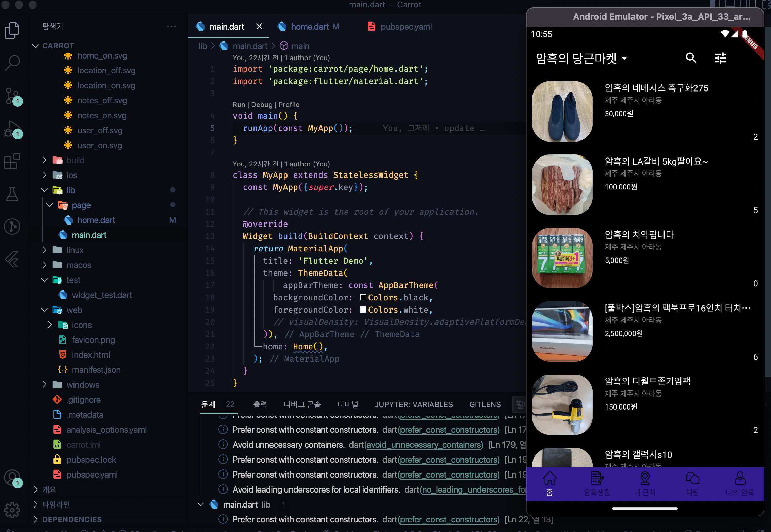Click the emulator app search magnifier icon

tap(691, 58)
